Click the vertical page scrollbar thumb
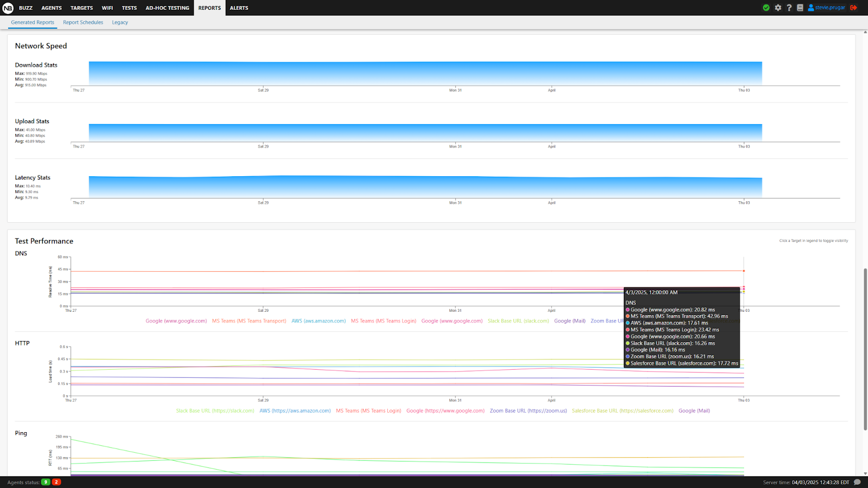 click(x=865, y=349)
